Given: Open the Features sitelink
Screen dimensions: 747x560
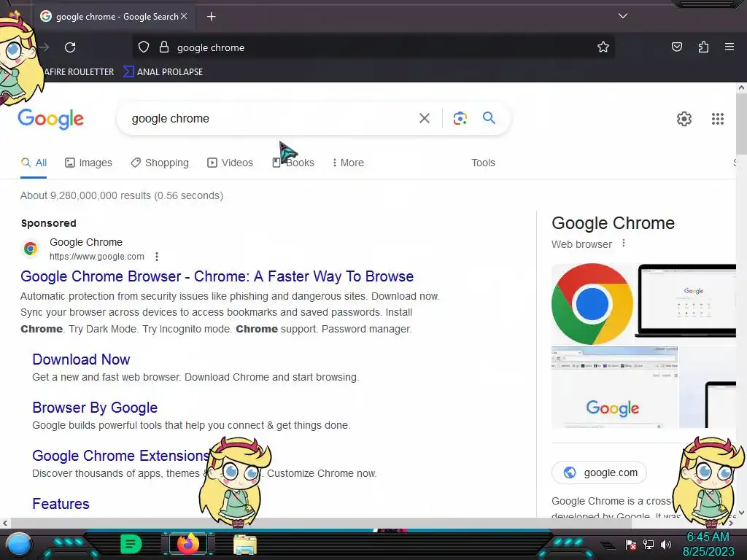Looking at the screenshot, I should click(61, 504).
